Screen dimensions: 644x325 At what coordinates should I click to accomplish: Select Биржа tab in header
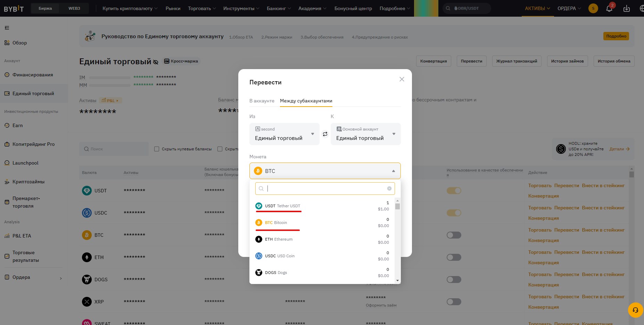point(45,8)
